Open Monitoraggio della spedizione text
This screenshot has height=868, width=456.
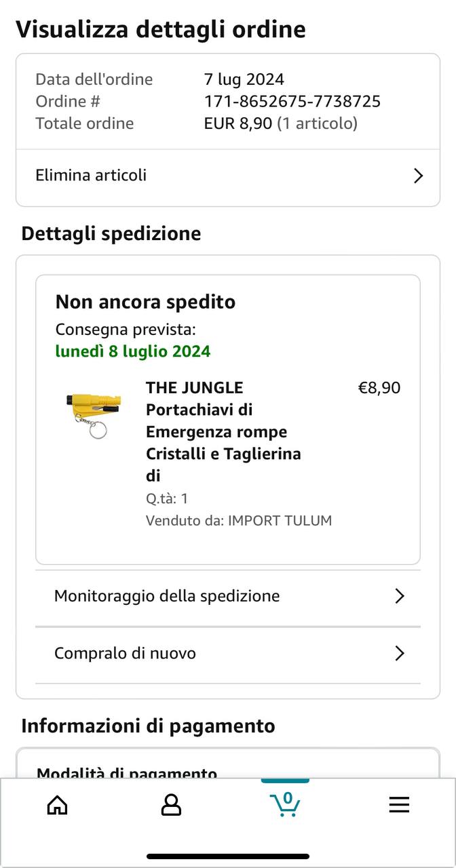coord(167,596)
